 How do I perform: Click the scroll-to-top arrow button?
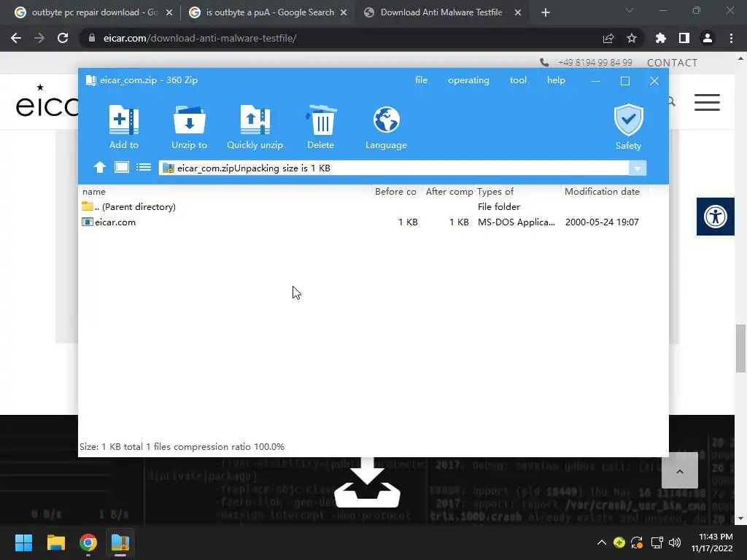679,470
